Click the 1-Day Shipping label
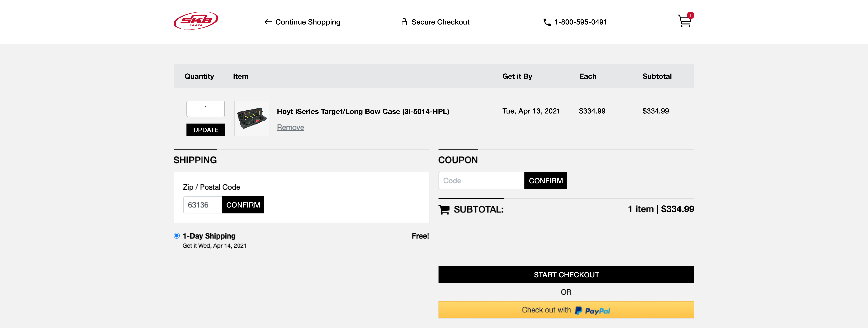This screenshot has height=328, width=868. pos(209,236)
